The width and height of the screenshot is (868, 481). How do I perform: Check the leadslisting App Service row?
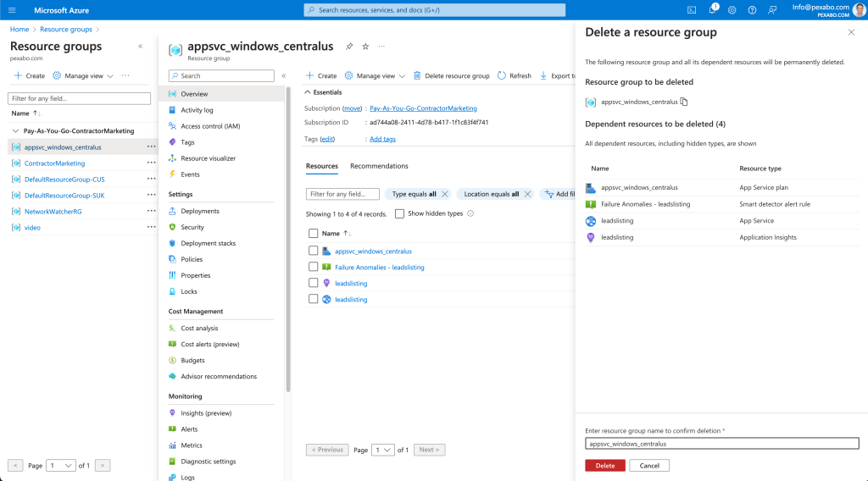tap(314, 299)
